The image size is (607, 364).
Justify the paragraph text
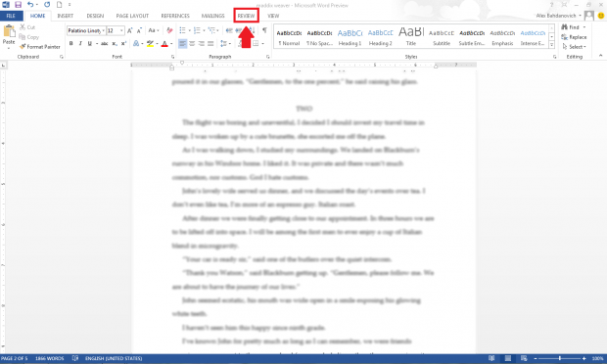210,43
